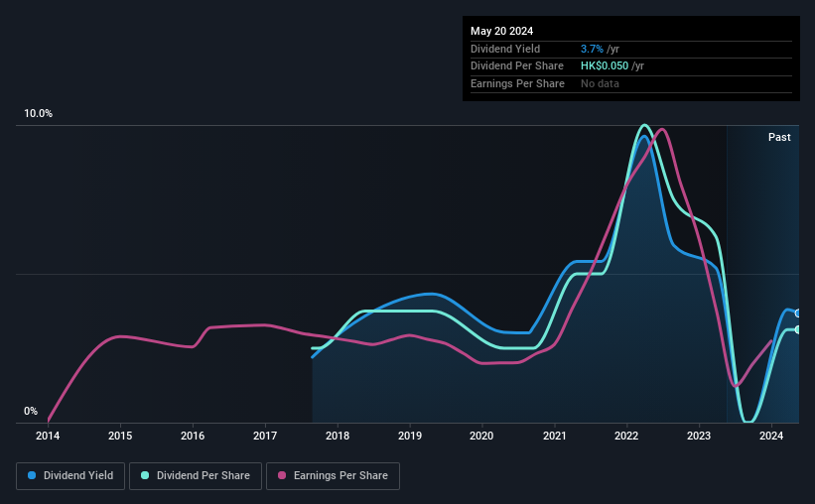Toggle the Dividend Yield legend button
The height and width of the screenshot is (504, 815).
[x=70, y=476]
